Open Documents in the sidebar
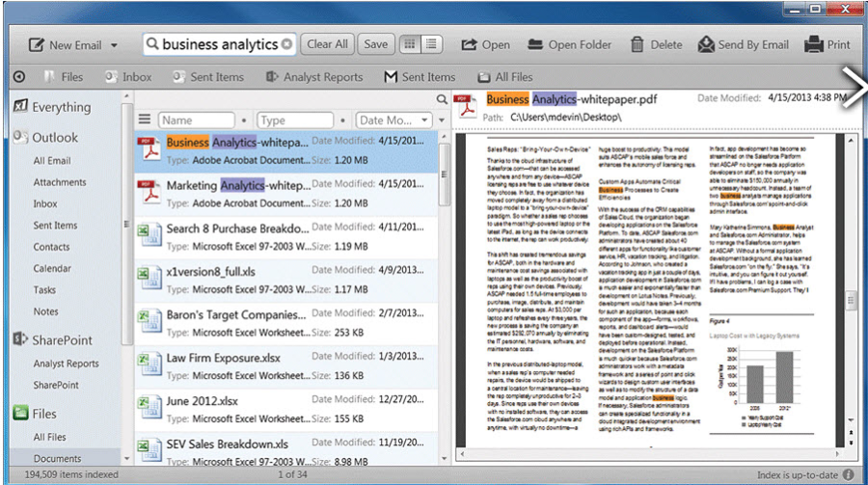 57,458
